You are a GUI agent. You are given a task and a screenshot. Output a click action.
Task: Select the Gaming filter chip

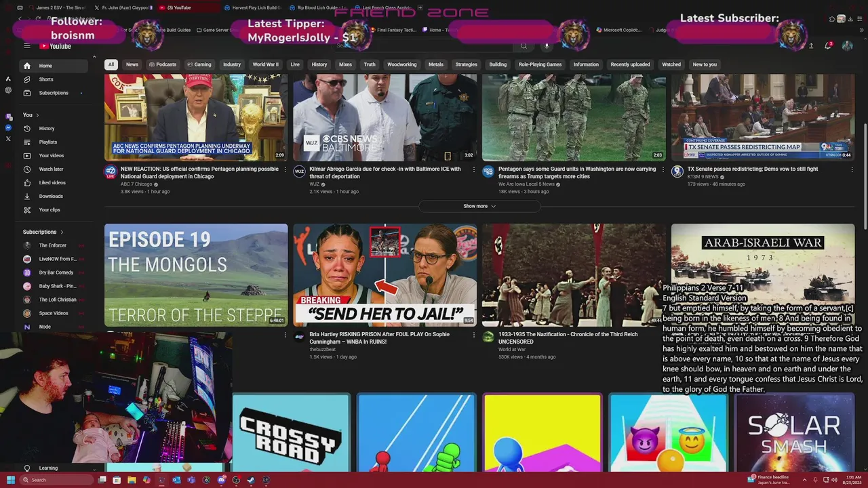[199, 64]
